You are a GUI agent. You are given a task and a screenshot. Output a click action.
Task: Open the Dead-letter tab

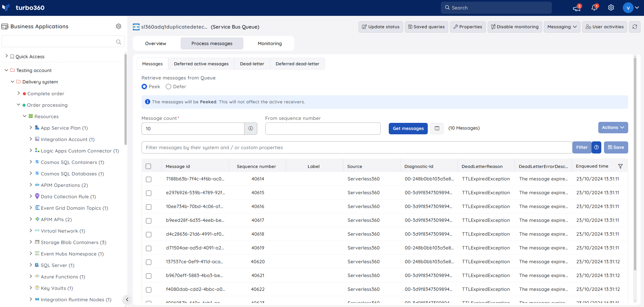pyautogui.click(x=252, y=64)
